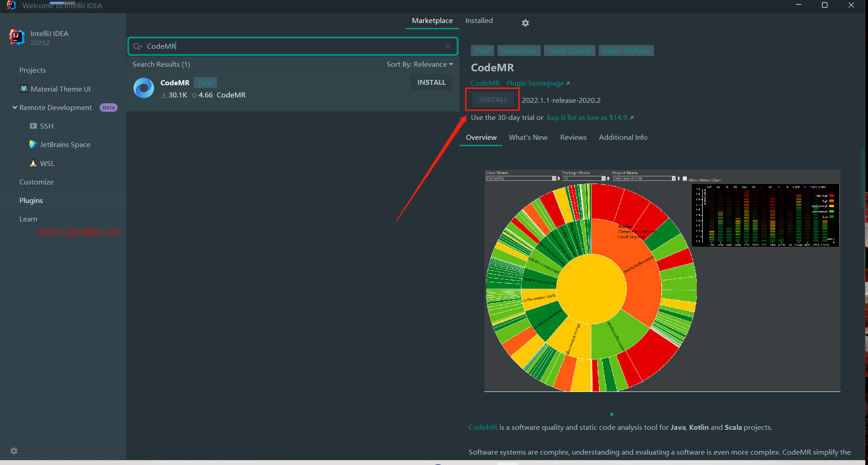Click version 2022.1.1-release-2020.2 text

point(561,100)
